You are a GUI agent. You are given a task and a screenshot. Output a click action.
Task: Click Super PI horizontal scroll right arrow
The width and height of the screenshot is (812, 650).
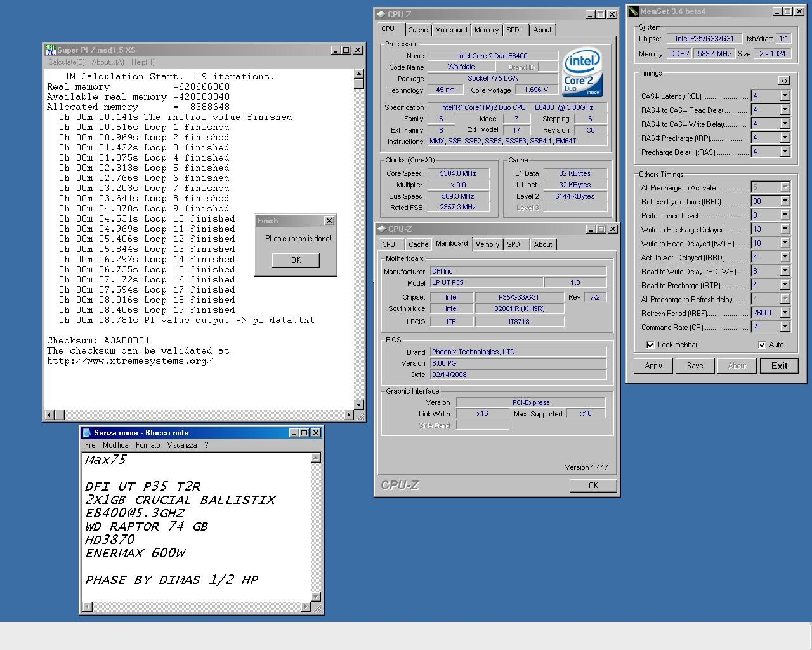point(348,415)
